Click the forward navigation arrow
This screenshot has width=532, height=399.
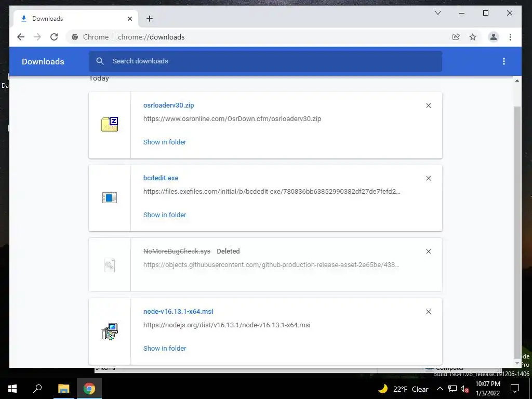[37, 37]
